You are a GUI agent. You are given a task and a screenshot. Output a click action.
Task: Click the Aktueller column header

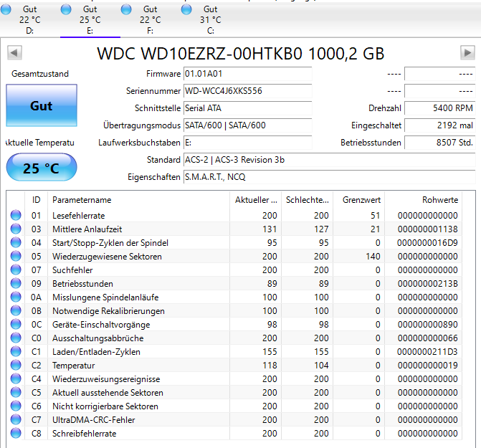point(255,200)
